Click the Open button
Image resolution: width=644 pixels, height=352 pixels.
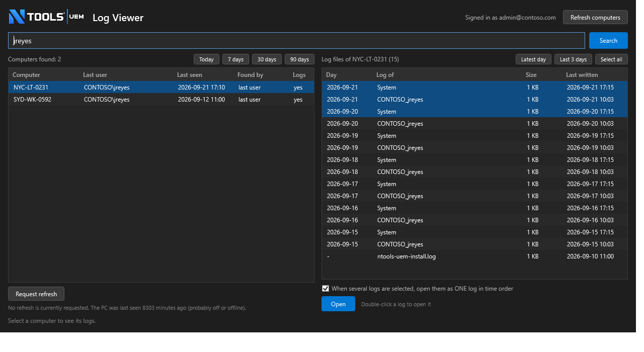tap(338, 304)
